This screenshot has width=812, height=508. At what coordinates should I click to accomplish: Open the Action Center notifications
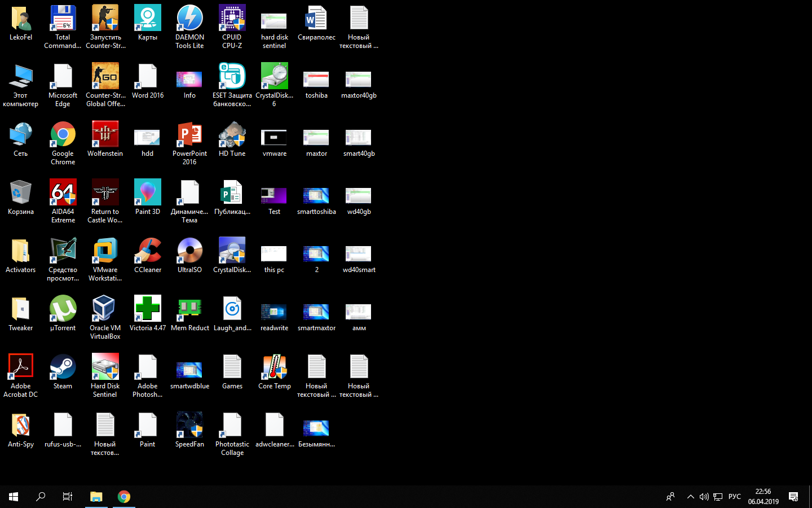(793, 497)
